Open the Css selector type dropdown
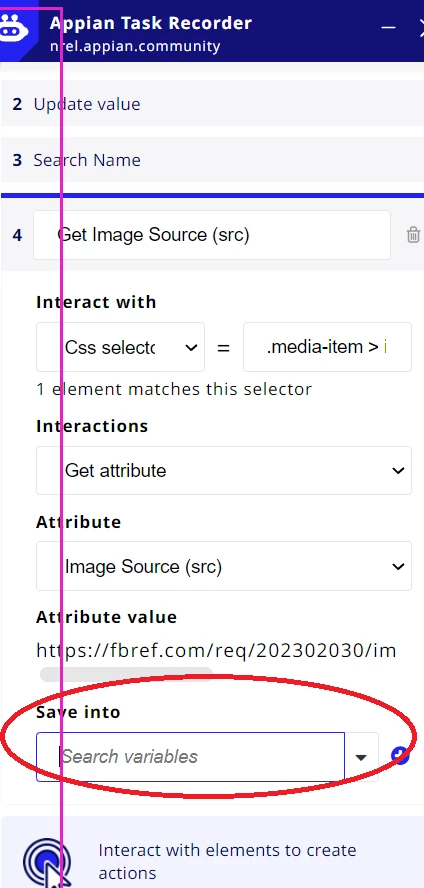Viewport: 424px width, 888px height. tap(121, 347)
